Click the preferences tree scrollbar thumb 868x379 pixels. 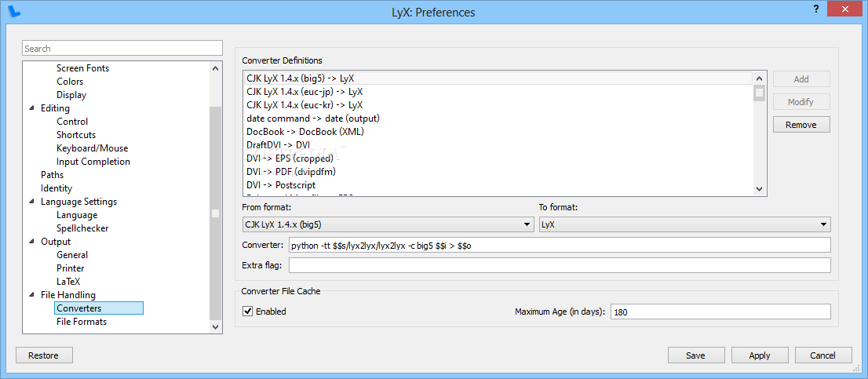(216, 213)
